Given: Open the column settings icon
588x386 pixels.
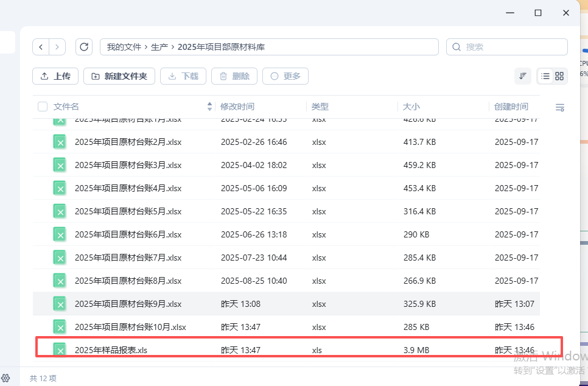Looking at the screenshot, I should click(560, 107).
